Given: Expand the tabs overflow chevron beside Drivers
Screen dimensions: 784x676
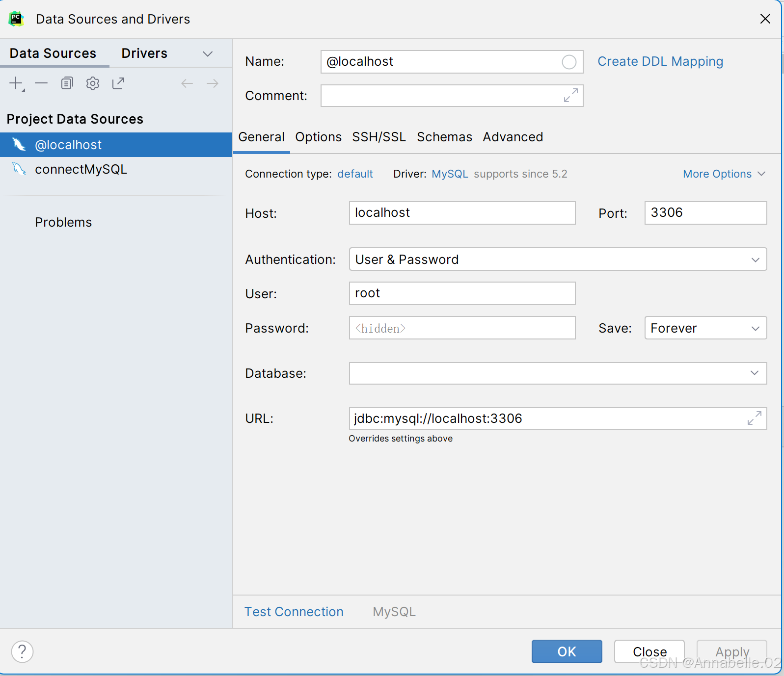Looking at the screenshot, I should (x=208, y=53).
